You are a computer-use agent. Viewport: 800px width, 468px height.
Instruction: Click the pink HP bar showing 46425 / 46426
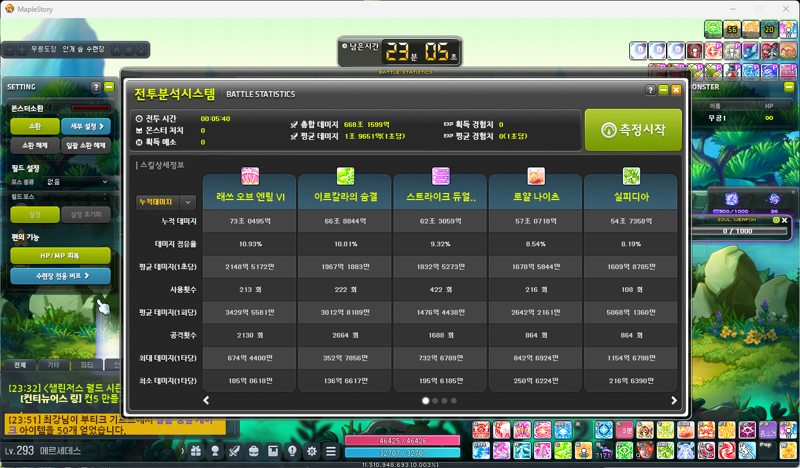point(403,440)
